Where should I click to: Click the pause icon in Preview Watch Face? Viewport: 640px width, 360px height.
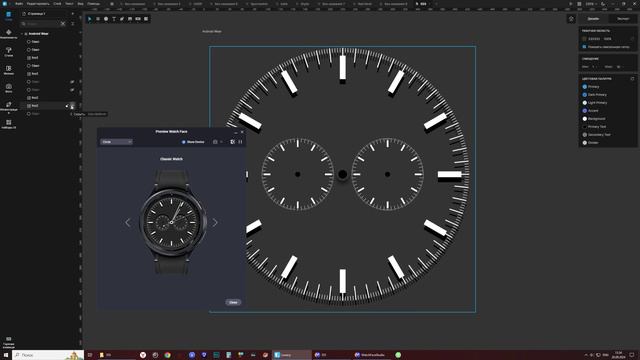tap(240, 142)
